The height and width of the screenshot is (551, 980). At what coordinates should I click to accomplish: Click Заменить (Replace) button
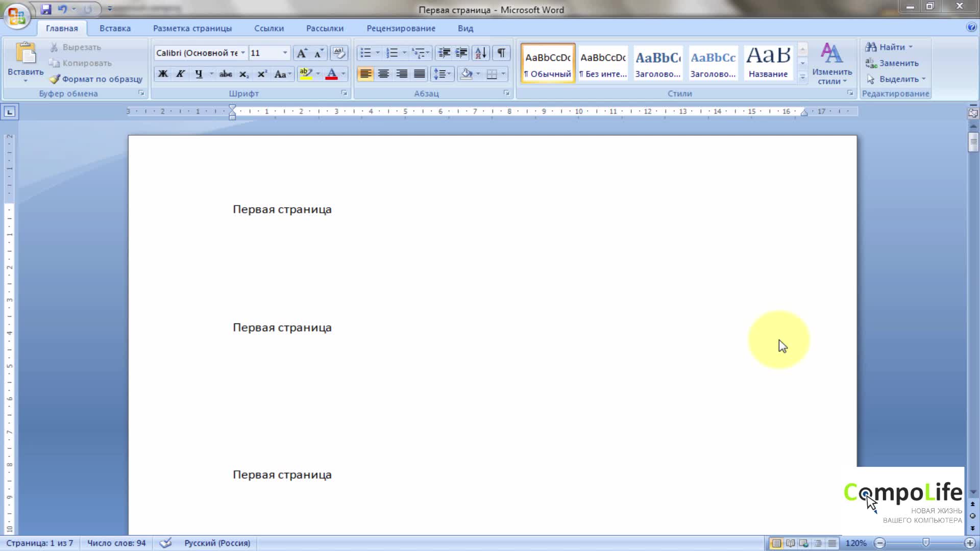pos(892,63)
